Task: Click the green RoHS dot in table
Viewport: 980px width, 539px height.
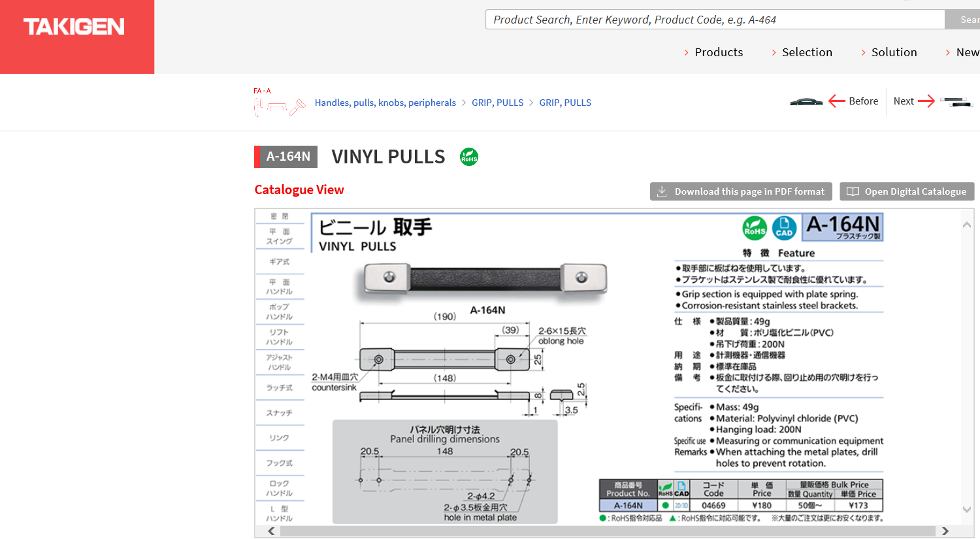Action: [665, 506]
